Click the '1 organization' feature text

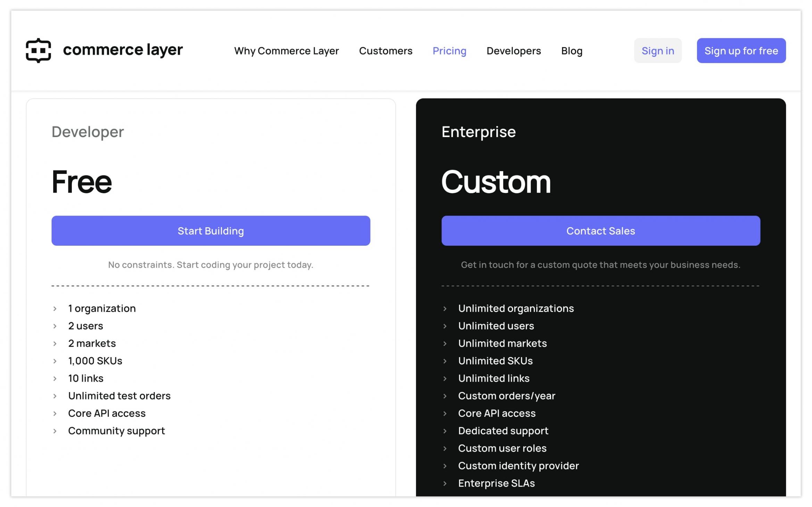(102, 309)
